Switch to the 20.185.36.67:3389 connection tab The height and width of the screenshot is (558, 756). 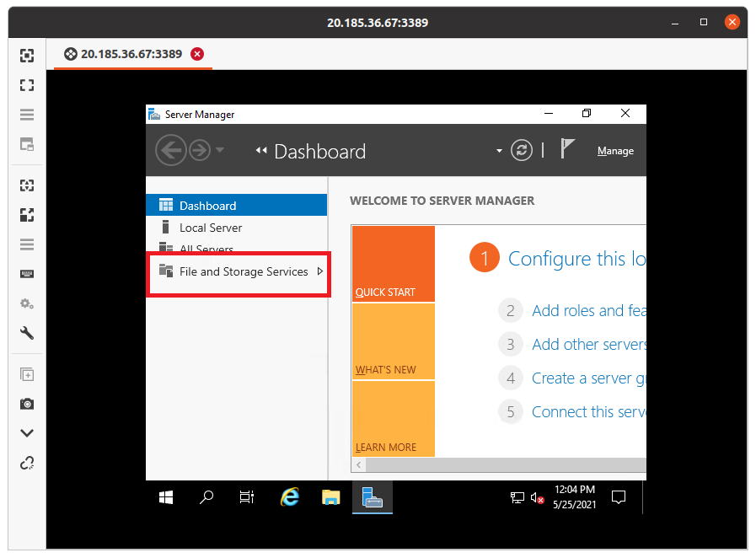tap(131, 52)
